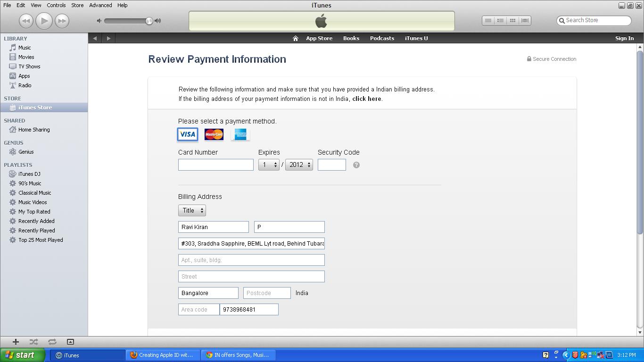Open the iTunes U tab
The height and width of the screenshot is (362, 644).
(x=416, y=38)
